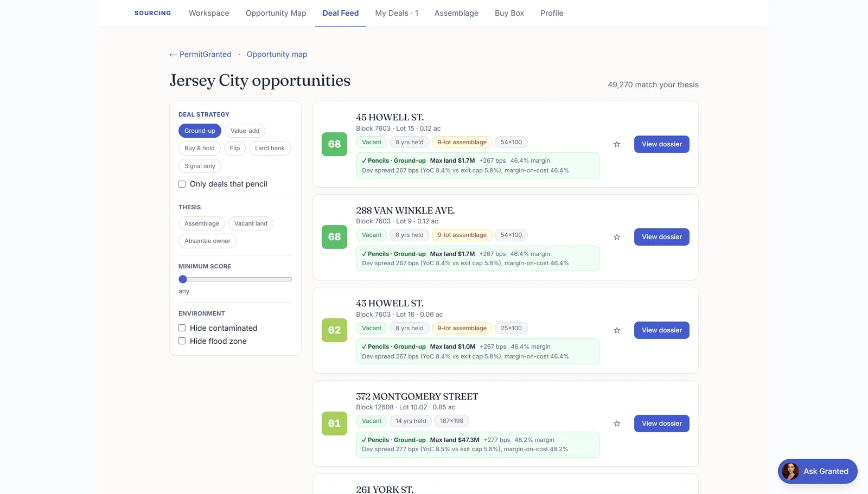Click the 261 YORK ST. title

pyautogui.click(x=385, y=489)
